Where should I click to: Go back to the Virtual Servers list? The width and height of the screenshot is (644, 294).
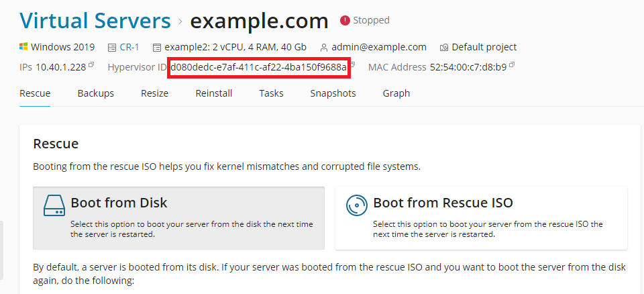95,21
